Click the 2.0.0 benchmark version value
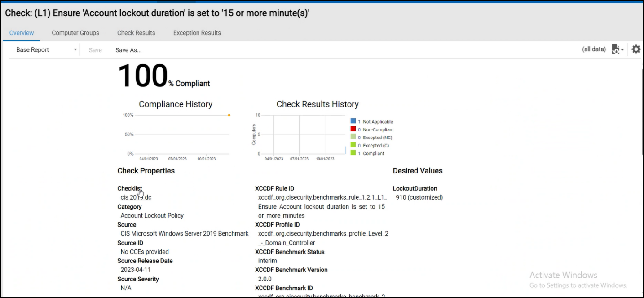 (265, 279)
